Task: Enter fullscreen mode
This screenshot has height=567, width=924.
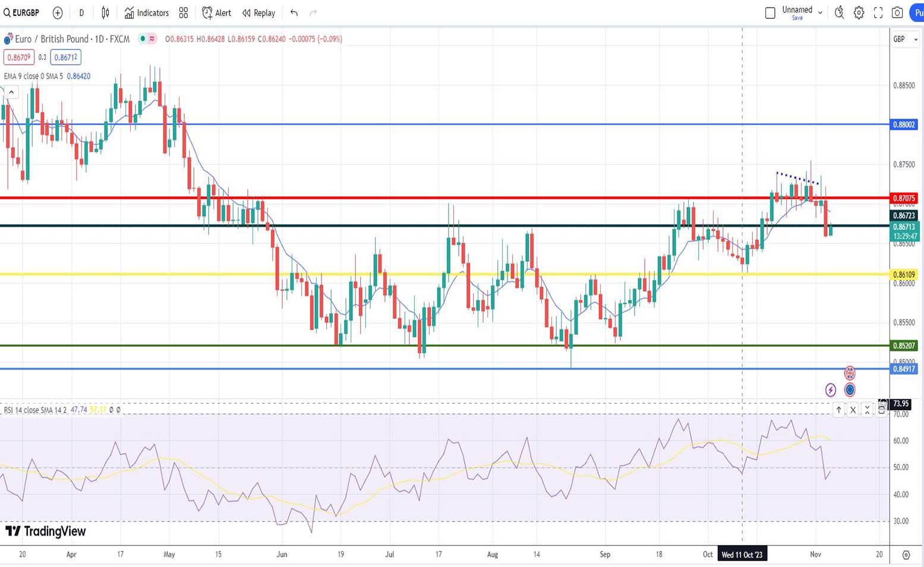Action: click(878, 12)
